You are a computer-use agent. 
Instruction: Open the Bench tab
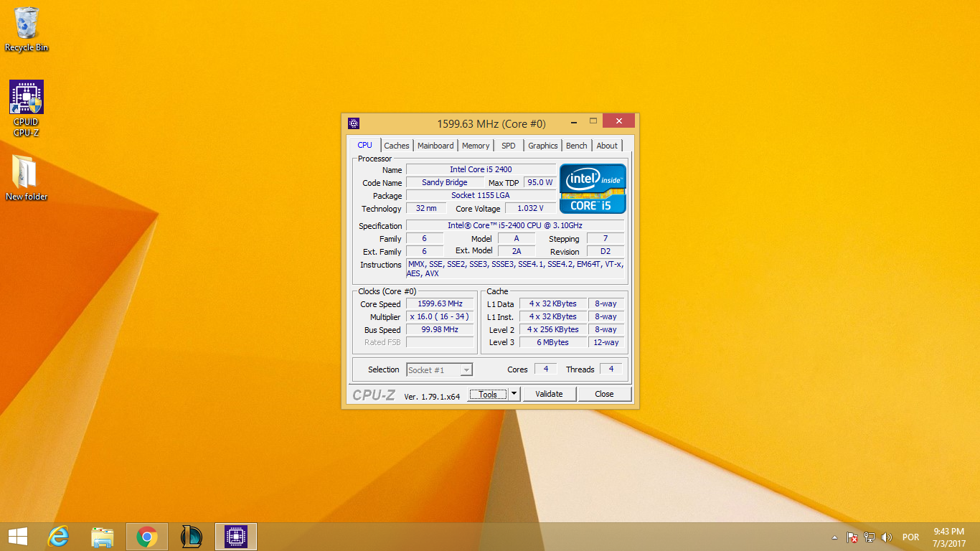coord(577,146)
